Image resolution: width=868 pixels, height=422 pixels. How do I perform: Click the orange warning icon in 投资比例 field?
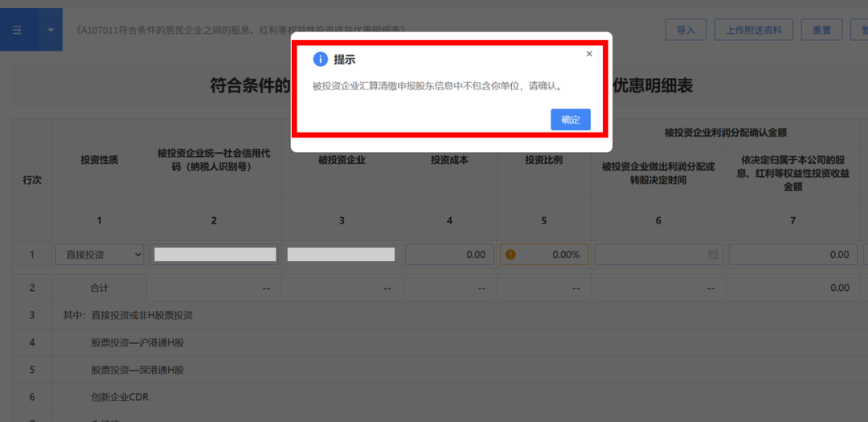click(x=510, y=255)
